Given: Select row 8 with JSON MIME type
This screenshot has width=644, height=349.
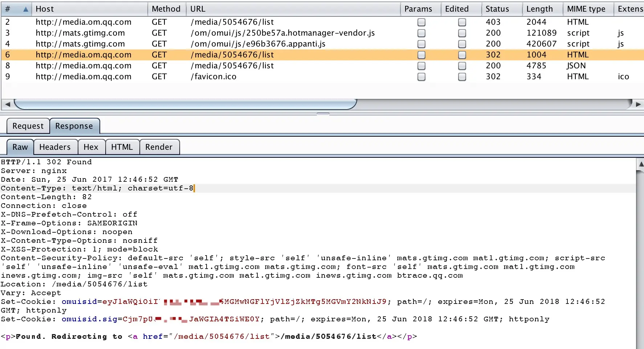Looking at the screenshot, I should click(322, 66).
